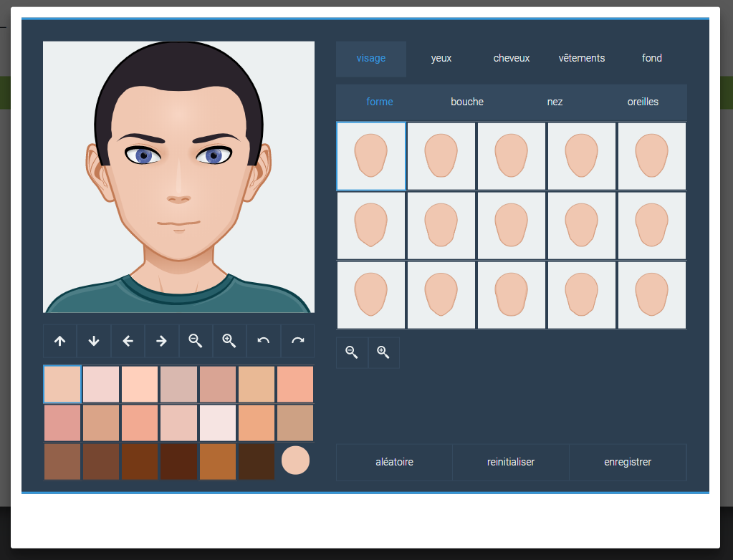Open the cheveux tab

512,59
